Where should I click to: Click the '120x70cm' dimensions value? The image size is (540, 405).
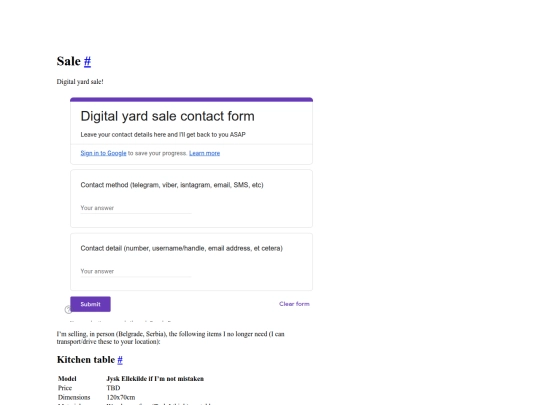(121, 397)
